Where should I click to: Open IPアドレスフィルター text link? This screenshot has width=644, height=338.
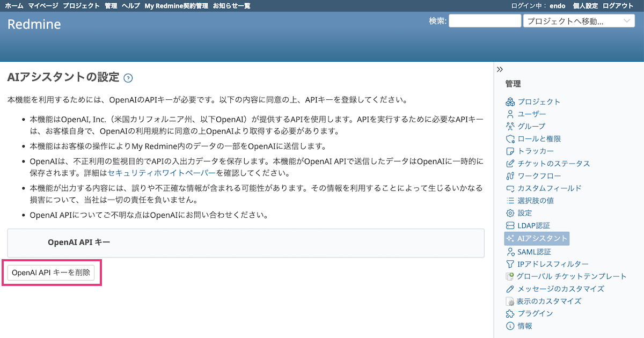pyautogui.click(x=553, y=264)
